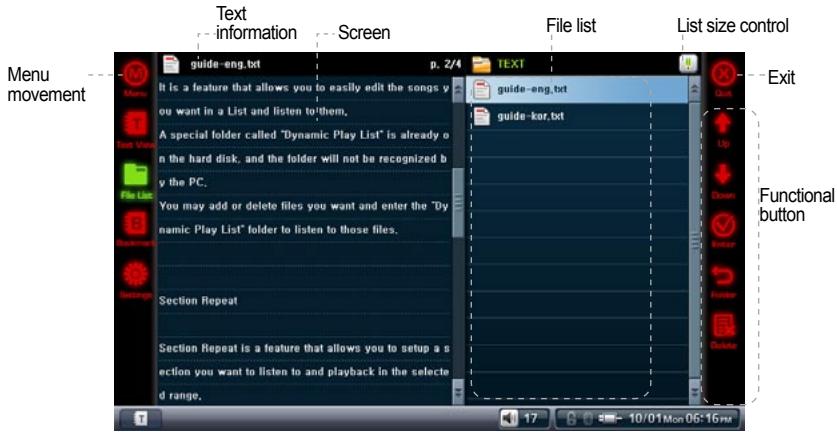Click the guide-kor.txt file icon in list

(481, 116)
